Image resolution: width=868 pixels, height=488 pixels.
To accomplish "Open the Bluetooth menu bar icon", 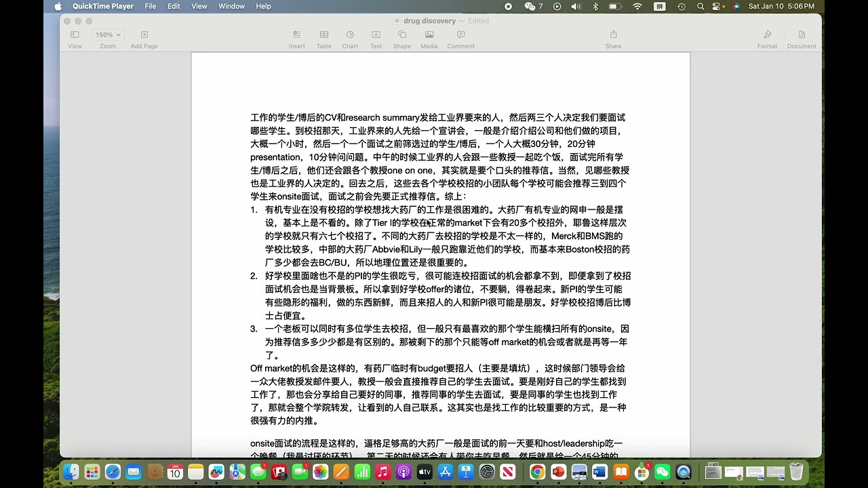I will [x=595, y=6].
